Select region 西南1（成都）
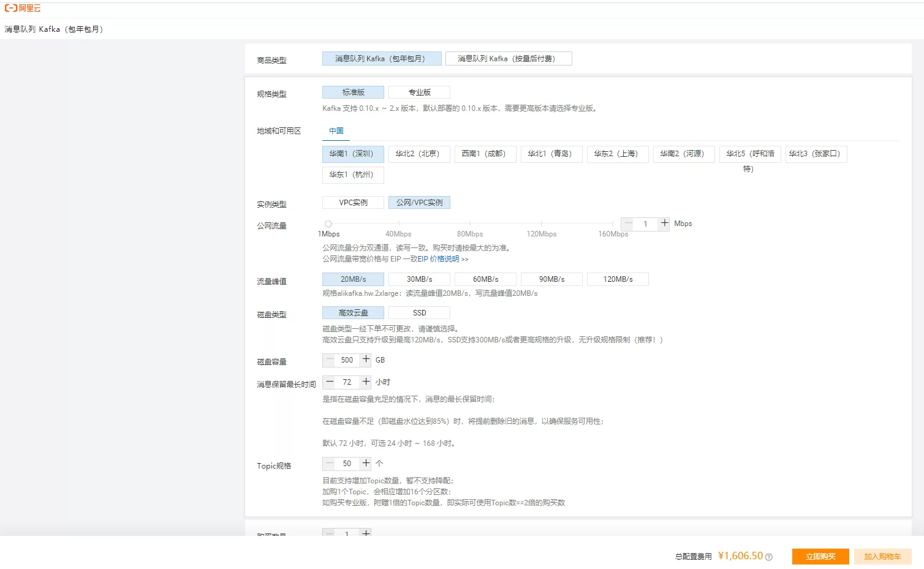 (x=485, y=154)
